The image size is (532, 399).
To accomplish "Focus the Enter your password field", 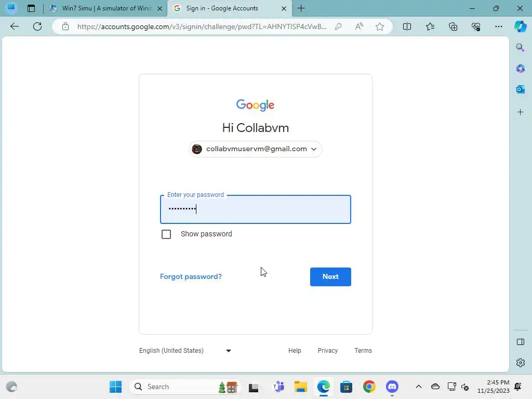I will pyautogui.click(x=256, y=209).
